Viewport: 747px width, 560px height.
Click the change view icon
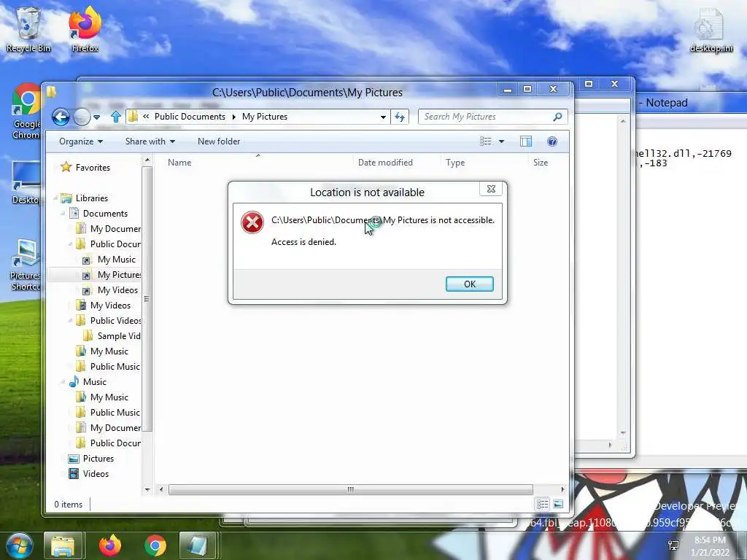tap(485, 141)
